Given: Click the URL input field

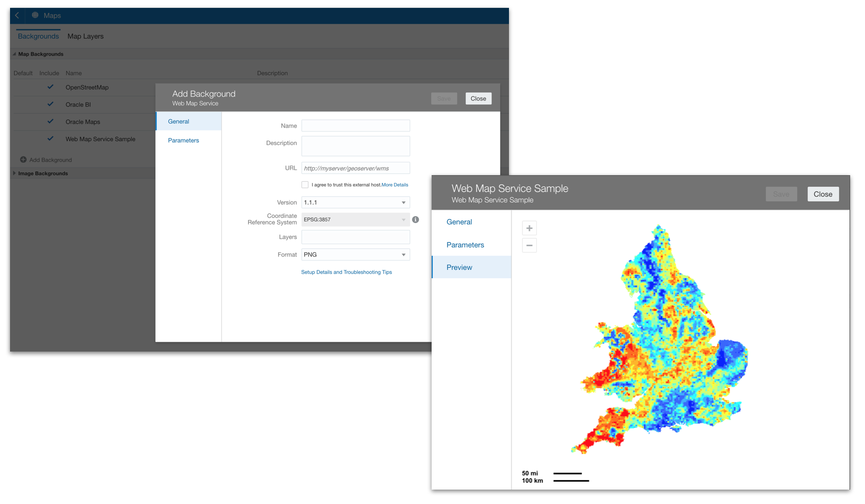Looking at the screenshot, I should [355, 168].
